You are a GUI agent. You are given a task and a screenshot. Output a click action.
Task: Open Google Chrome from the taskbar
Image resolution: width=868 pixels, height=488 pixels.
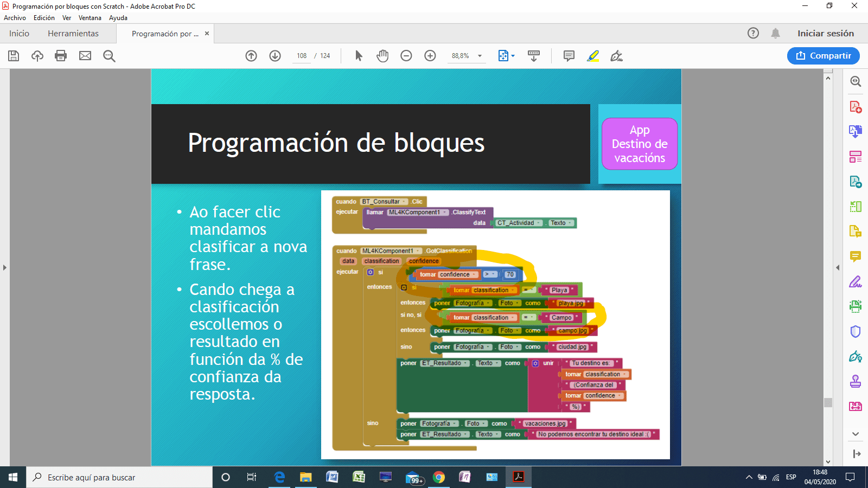coord(439,477)
